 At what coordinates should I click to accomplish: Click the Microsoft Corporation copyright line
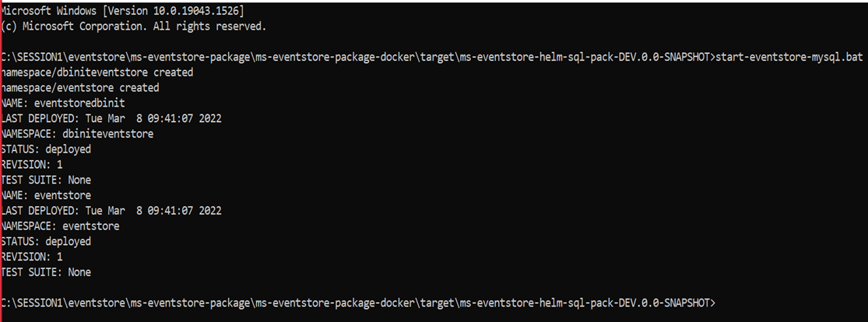coord(133,26)
